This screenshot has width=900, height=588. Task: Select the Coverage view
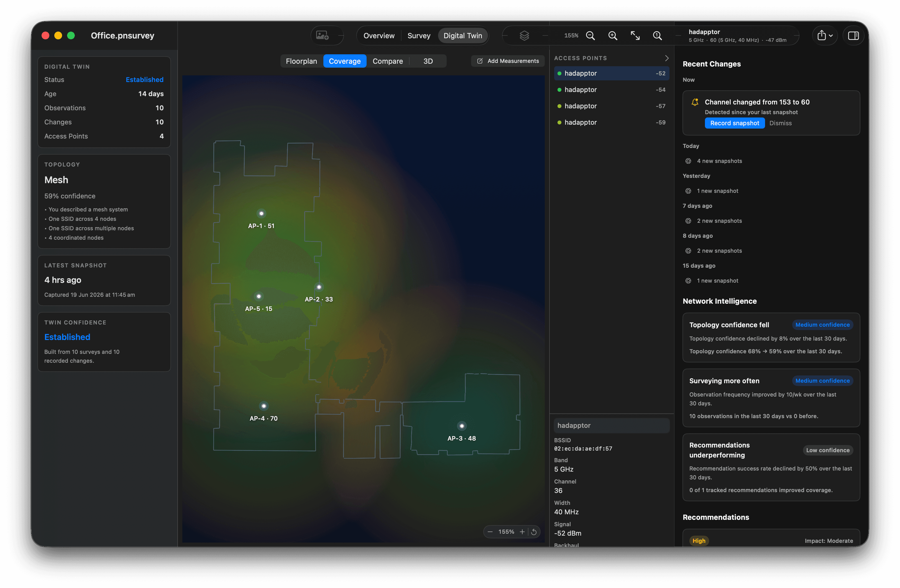[344, 61]
